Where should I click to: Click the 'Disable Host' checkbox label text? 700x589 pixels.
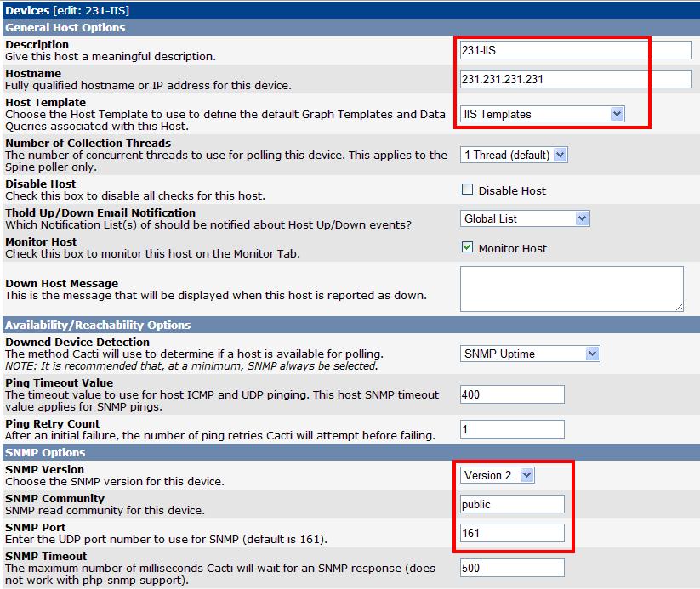click(512, 191)
